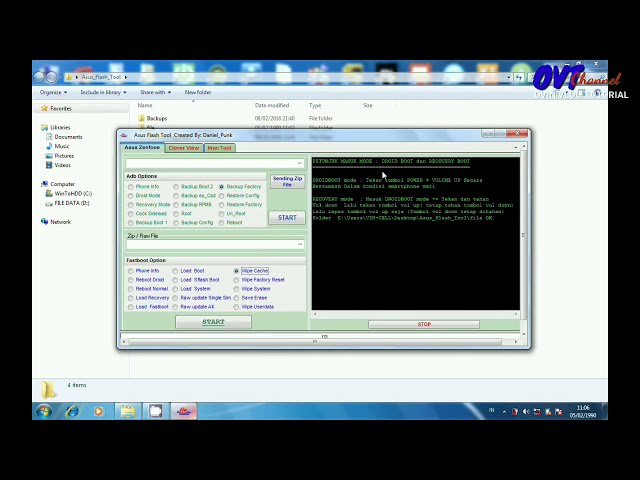Select the Un_Root radio option

[222, 214]
